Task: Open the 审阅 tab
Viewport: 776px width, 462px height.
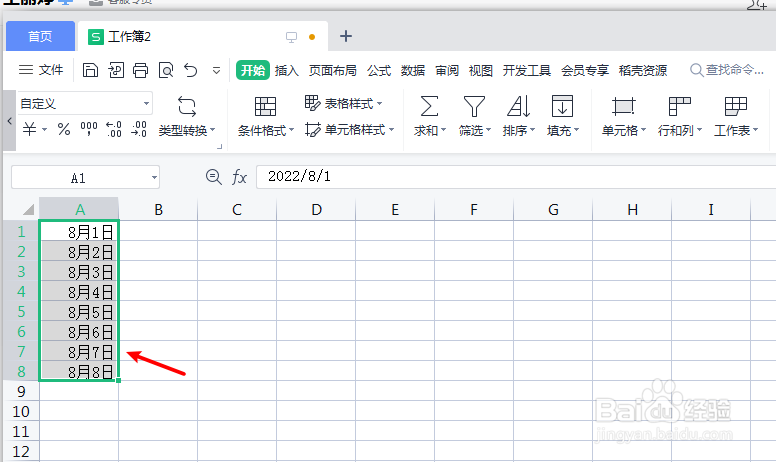Action: point(447,70)
